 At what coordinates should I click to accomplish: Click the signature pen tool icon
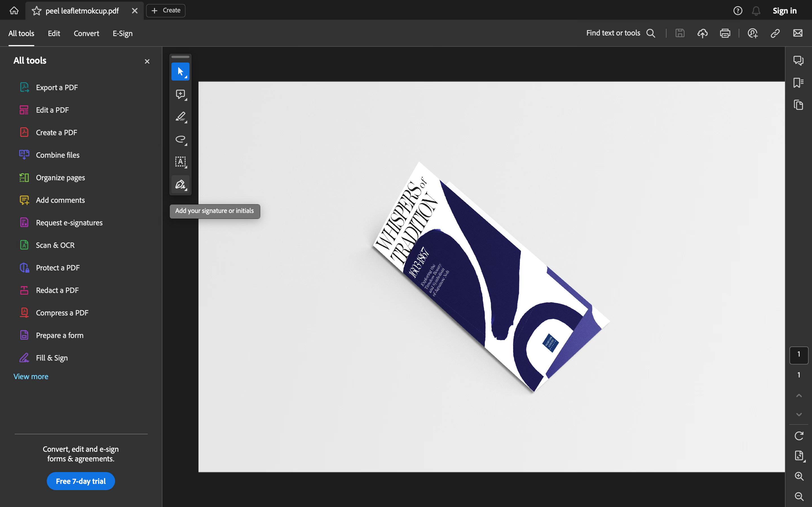(180, 184)
